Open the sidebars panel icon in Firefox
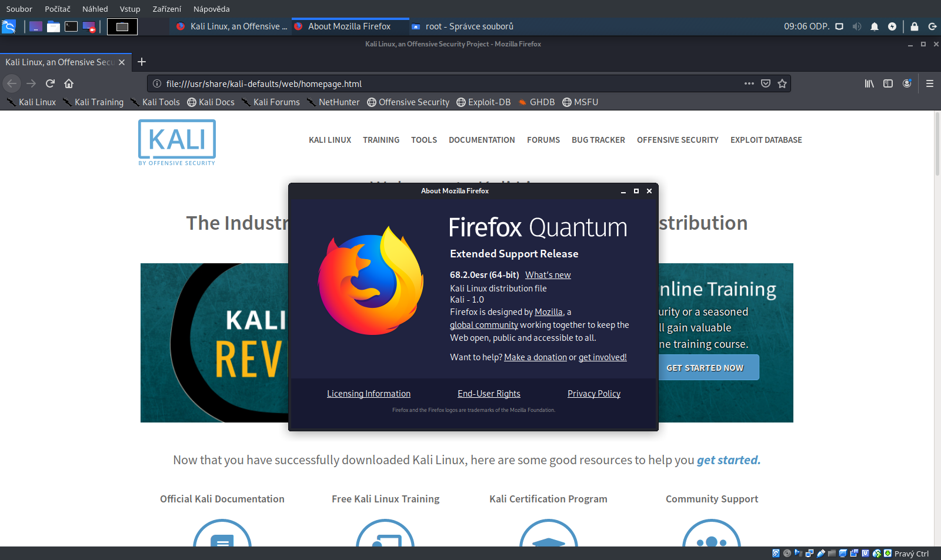Viewport: 941px width, 560px height. 888,83
